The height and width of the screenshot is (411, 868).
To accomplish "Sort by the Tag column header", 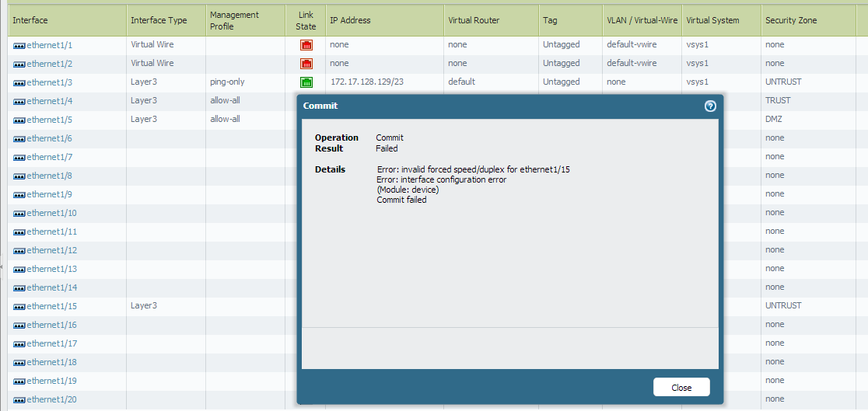I will [x=570, y=20].
